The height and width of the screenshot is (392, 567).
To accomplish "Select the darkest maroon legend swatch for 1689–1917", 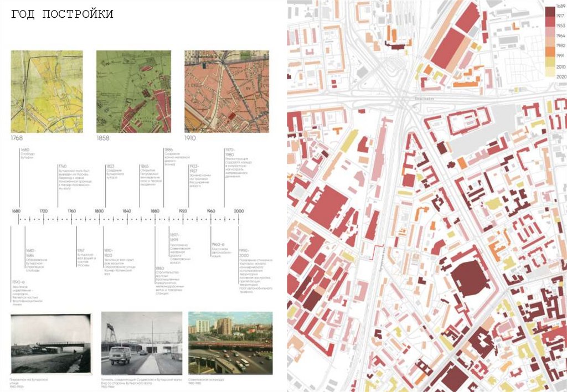I will click(550, 12).
